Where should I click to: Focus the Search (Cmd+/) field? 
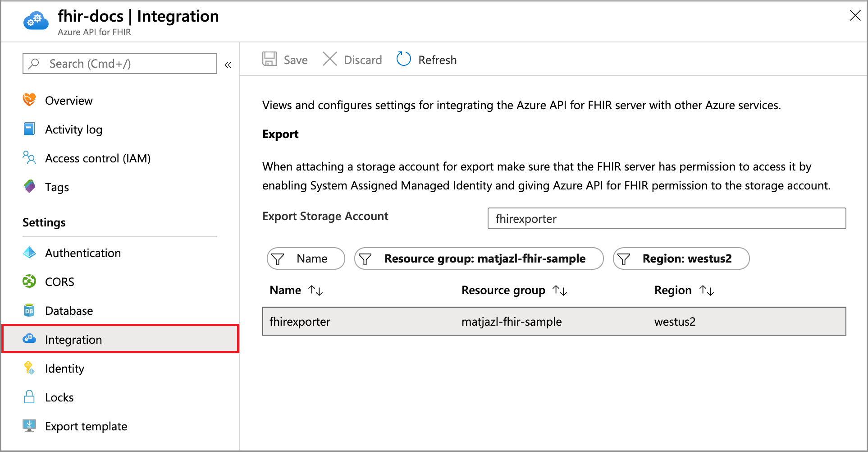tap(120, 64)
